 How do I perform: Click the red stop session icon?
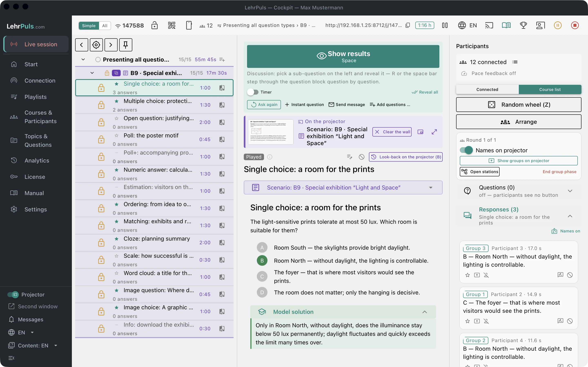tap(575, 25)
